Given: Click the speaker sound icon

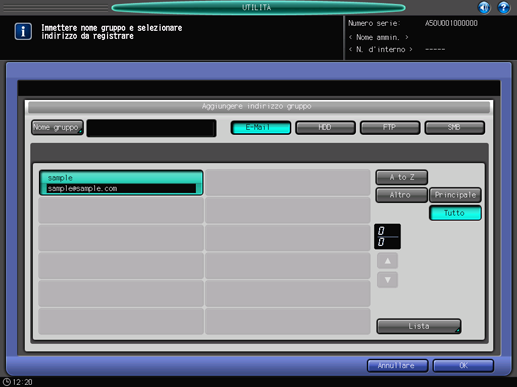Looking at the screenshot, I should (484, 7).
